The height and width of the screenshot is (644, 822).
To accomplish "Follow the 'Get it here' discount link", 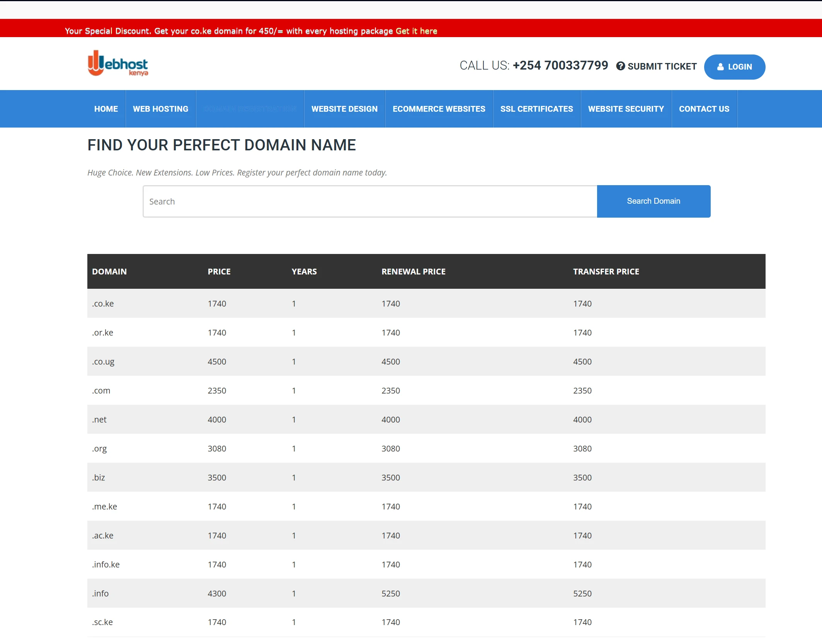I will coord(416,31).
